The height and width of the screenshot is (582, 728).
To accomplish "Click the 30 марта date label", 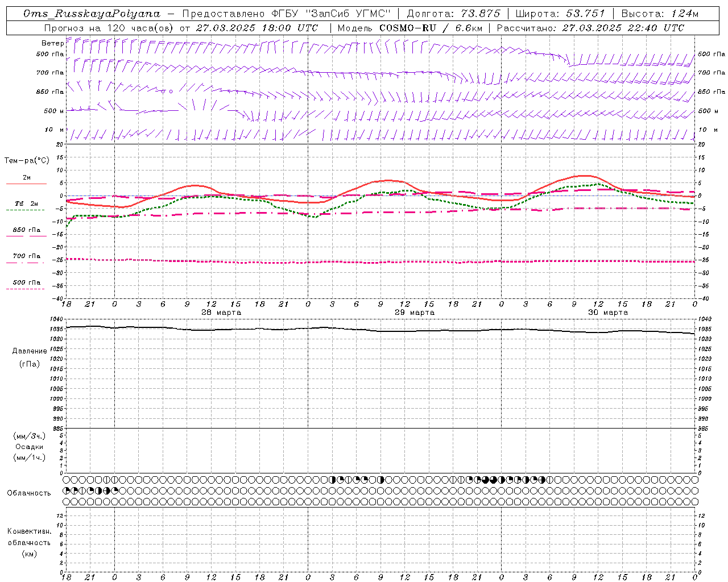I will point(608,312).
